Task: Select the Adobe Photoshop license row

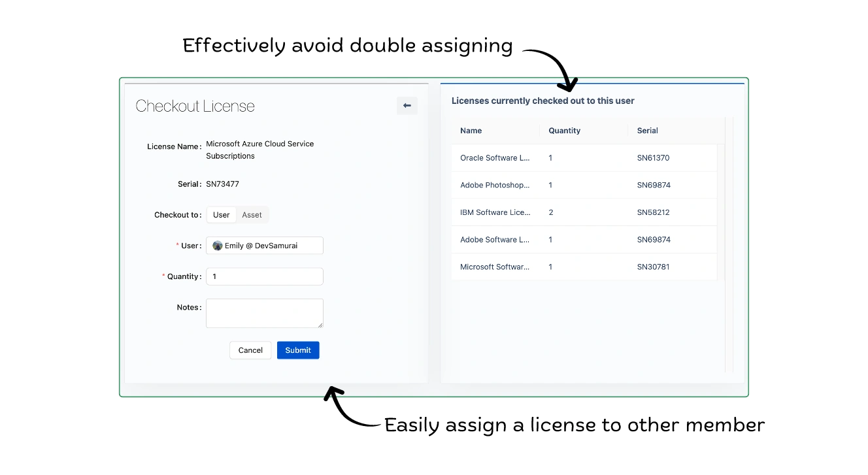Action: pos(495,185)
